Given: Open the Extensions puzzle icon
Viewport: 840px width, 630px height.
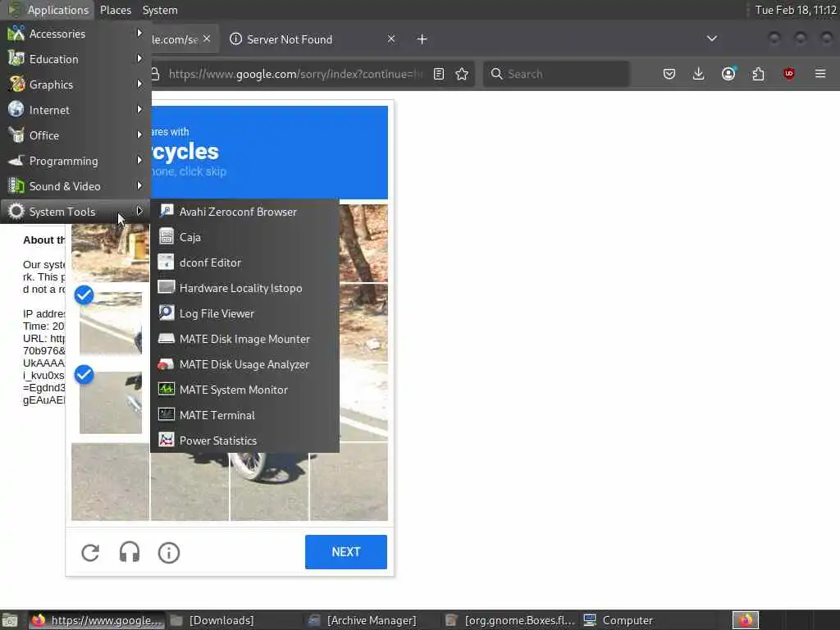Looking at the screenshot, I should click(x=758, y=74).
